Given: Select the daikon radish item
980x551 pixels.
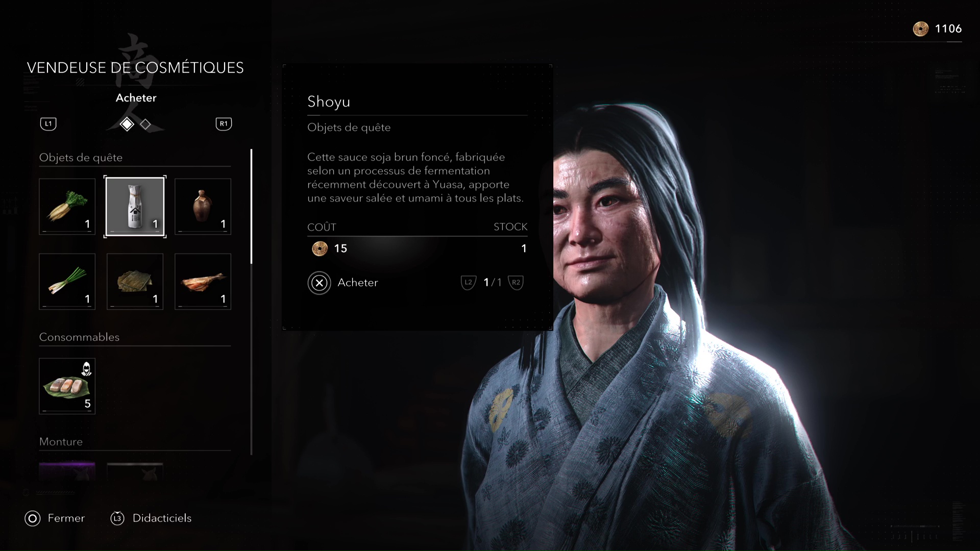Looking at the screenshot, I should coord(67,207).
